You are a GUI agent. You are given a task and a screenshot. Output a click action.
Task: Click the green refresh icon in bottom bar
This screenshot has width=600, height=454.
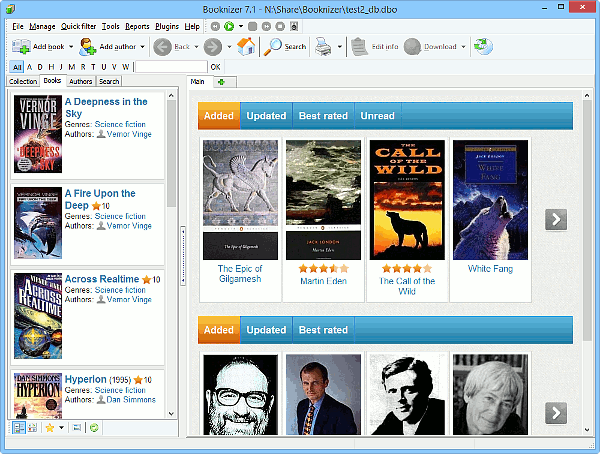pyautogui.click(x=94, y=428)
